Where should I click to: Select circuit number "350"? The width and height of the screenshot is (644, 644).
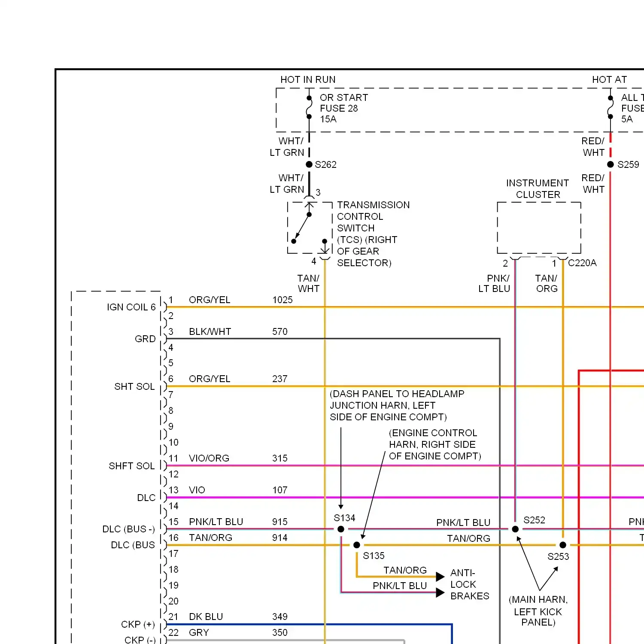(x=280, y=632)
